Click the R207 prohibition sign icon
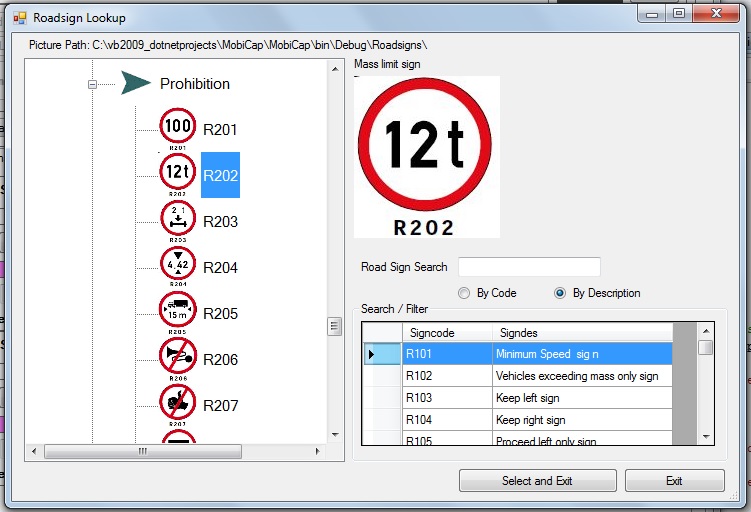 pyautogui.click(x=177, y=402)
